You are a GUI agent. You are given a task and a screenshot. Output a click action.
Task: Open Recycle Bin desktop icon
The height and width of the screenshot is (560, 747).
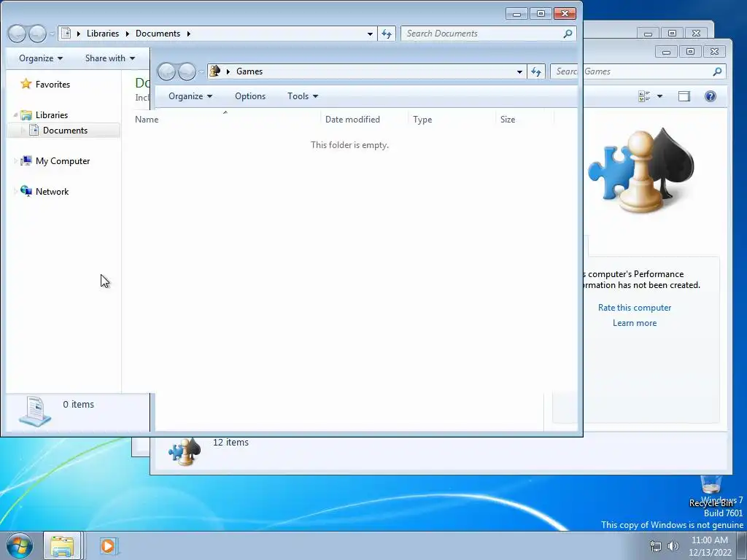point(711,492)
